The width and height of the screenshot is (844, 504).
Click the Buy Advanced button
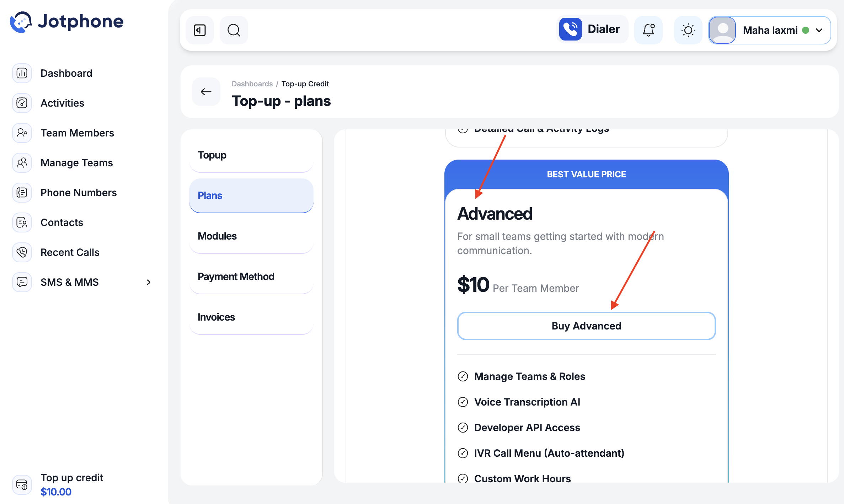coord(587,326)
